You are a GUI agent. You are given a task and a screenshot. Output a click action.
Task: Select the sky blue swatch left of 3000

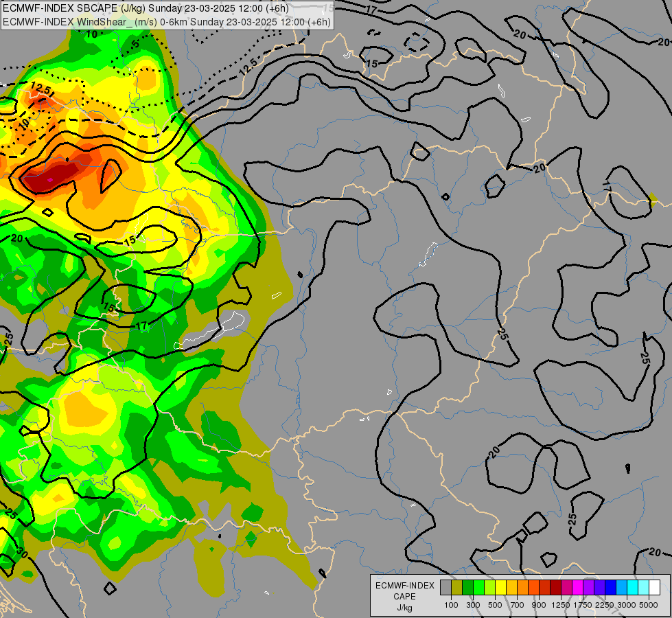[x=622, y=588]
